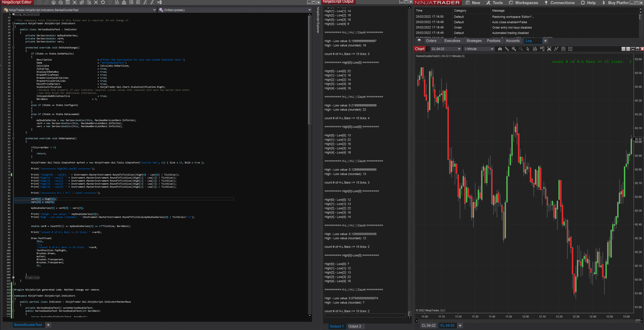This screenshot has height=330, width=644.
Task: Expand the Properties region at line 109
Action: [x=13, y=278]
